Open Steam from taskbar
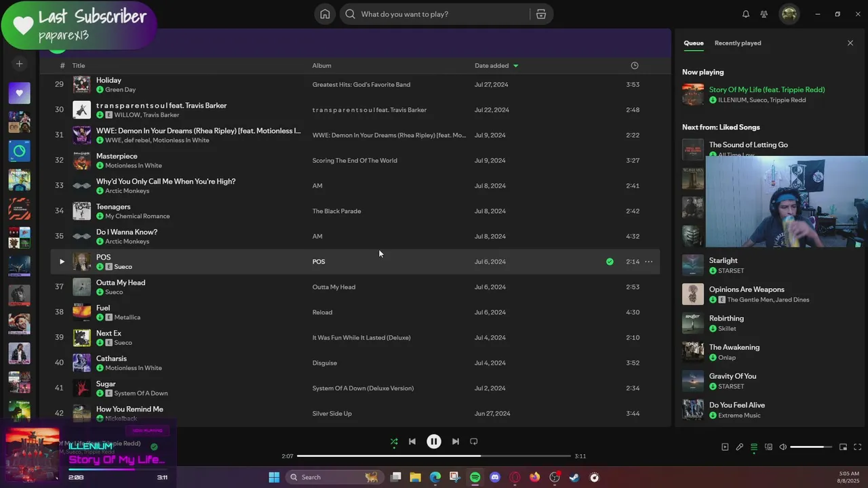This screenshot has width=868, height=488. [574, 477]
